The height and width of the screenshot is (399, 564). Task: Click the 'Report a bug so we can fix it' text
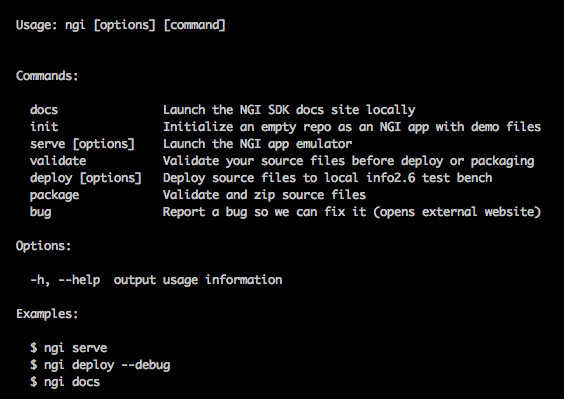point(264,212)
